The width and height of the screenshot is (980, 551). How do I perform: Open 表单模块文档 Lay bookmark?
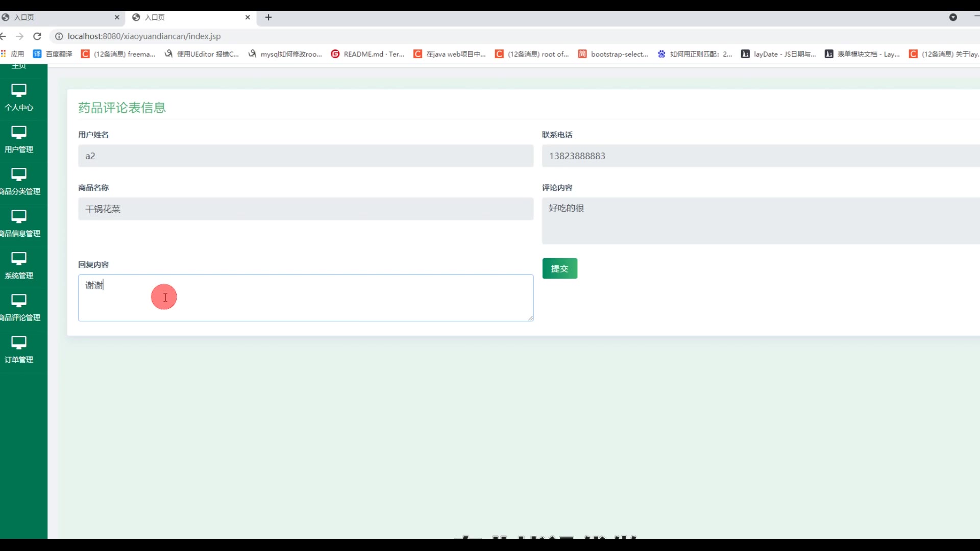(863, 54)
